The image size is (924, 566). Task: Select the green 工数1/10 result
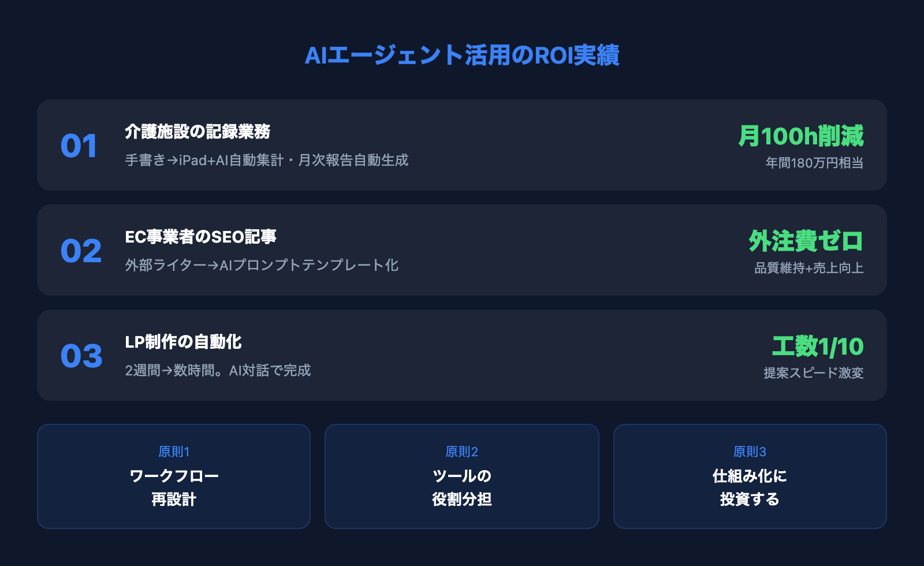point(818,347)
